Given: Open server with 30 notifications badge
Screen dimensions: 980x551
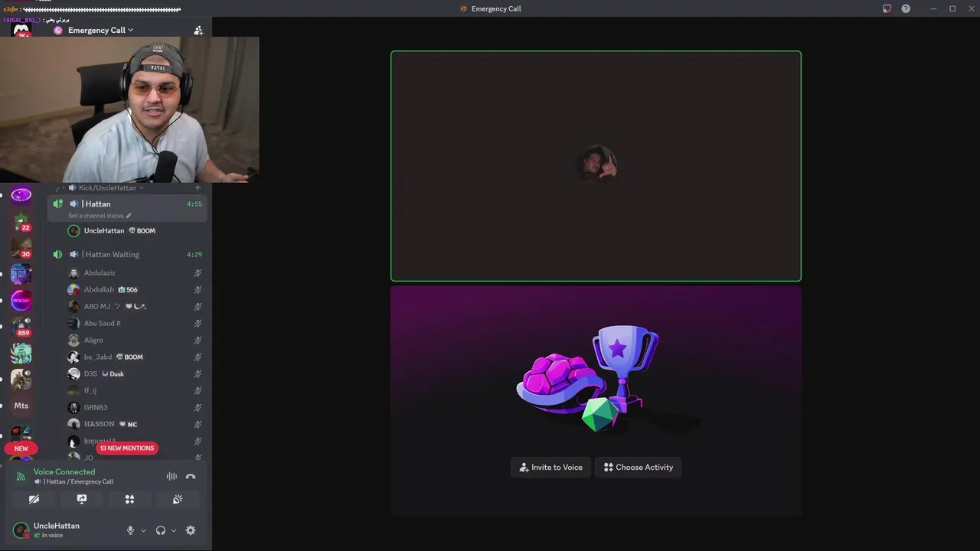Looking at the screenshot, I should click(21, 248).
